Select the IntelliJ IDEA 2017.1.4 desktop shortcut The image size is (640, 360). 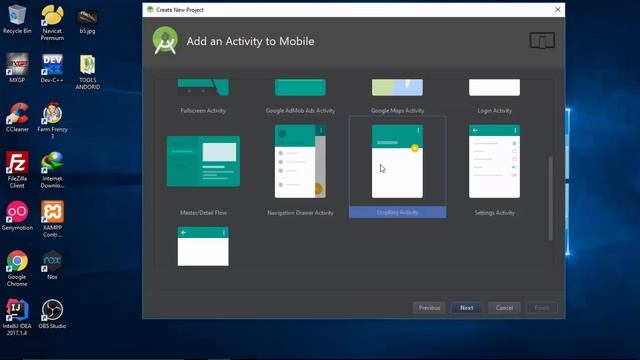[x=17, y=318]
